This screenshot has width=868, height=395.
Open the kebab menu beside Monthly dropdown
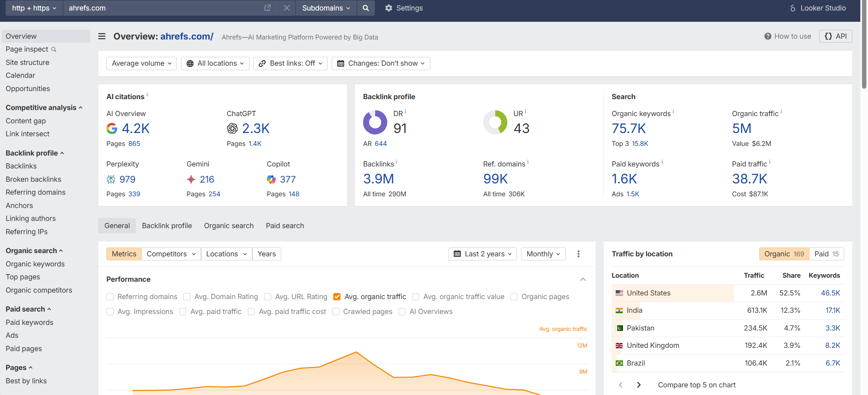578,254
